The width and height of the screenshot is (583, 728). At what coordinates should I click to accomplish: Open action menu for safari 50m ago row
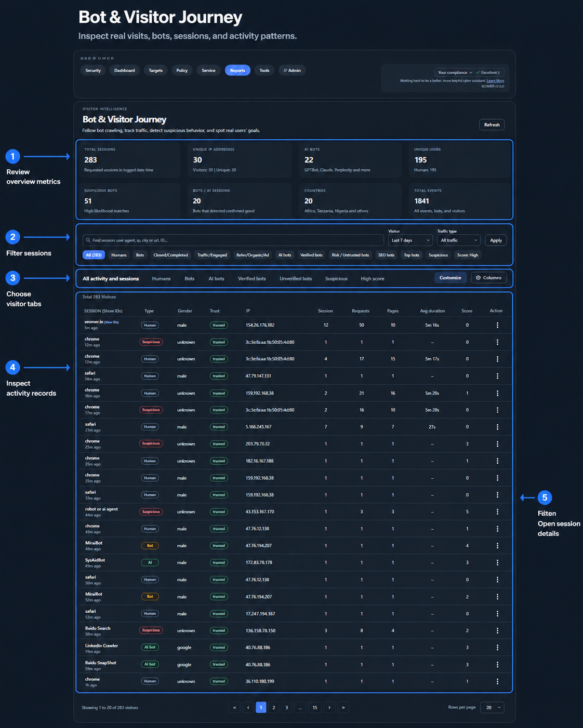point(497,579)
